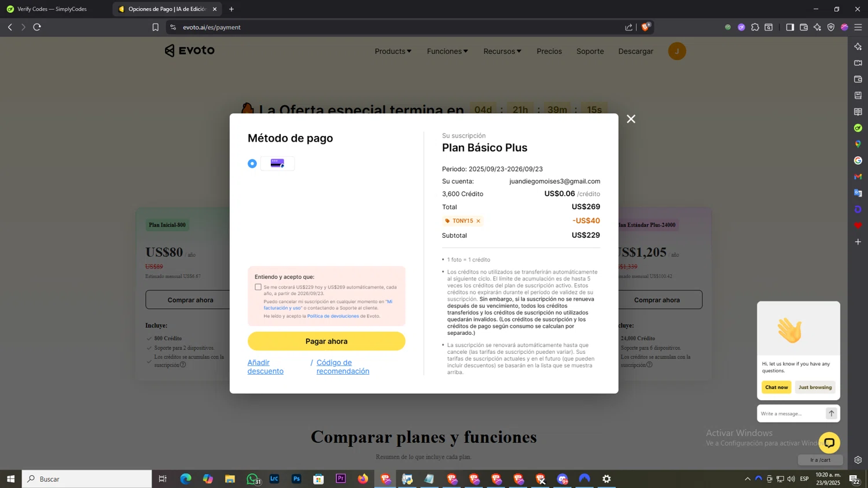The width and height of the screenshot is (868, 488).
Task: Expand the Funciones menu
Action: (447, 51)
